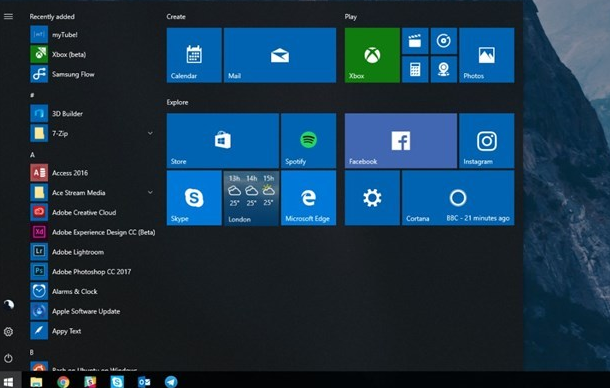
Task: Expand the Start menu hamburger button
Action: (x=8, y=16)
